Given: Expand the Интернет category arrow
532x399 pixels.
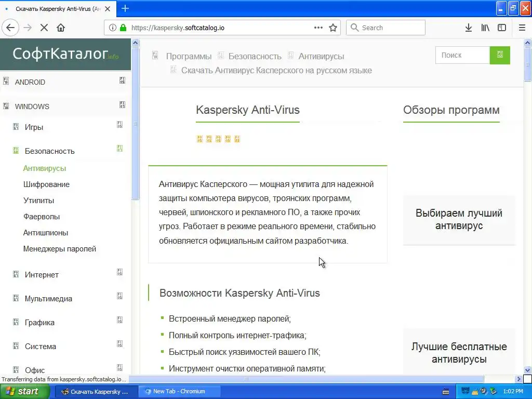Looking at the screenshot, I should pyautogui.click(x=120, y=272).
